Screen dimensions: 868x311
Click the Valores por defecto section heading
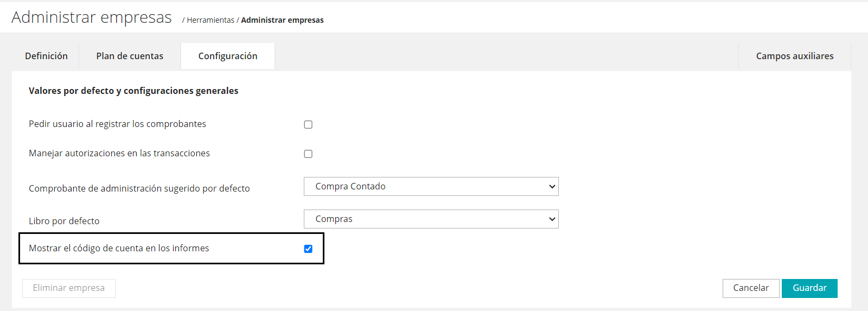pos(133,91)
